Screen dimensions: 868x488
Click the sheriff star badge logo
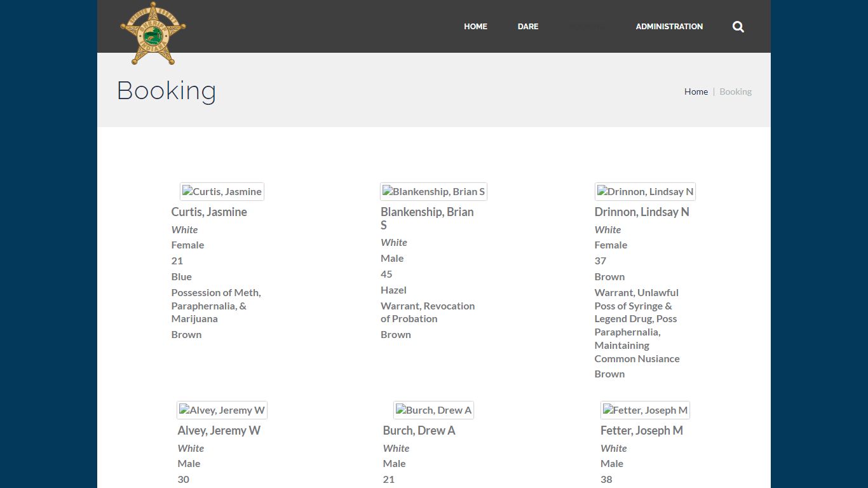[x=153, y=33]
